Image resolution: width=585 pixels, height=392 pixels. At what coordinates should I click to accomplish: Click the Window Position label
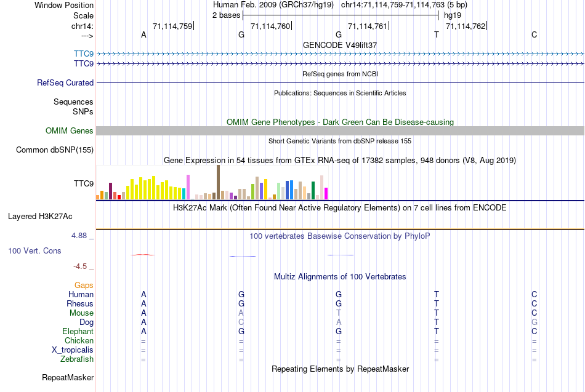[x=64, y=5]
